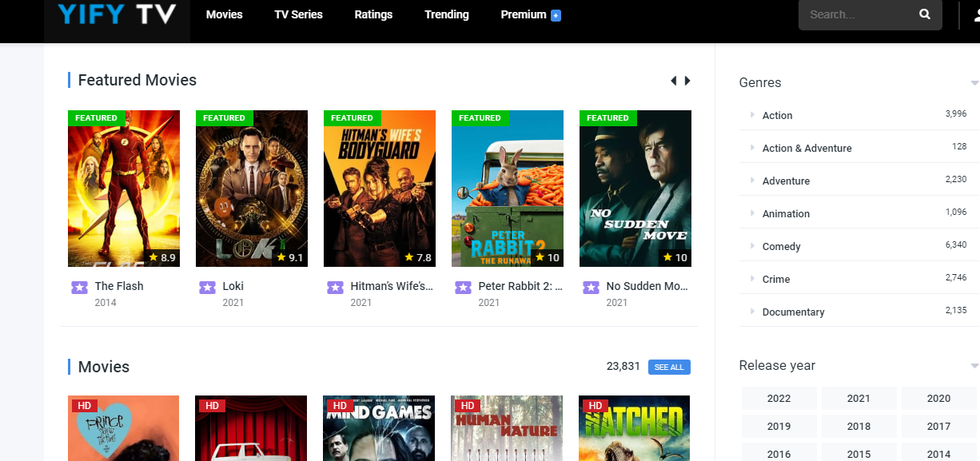
Task: Collapse the Release year section arrow
Action: (974, 366)
